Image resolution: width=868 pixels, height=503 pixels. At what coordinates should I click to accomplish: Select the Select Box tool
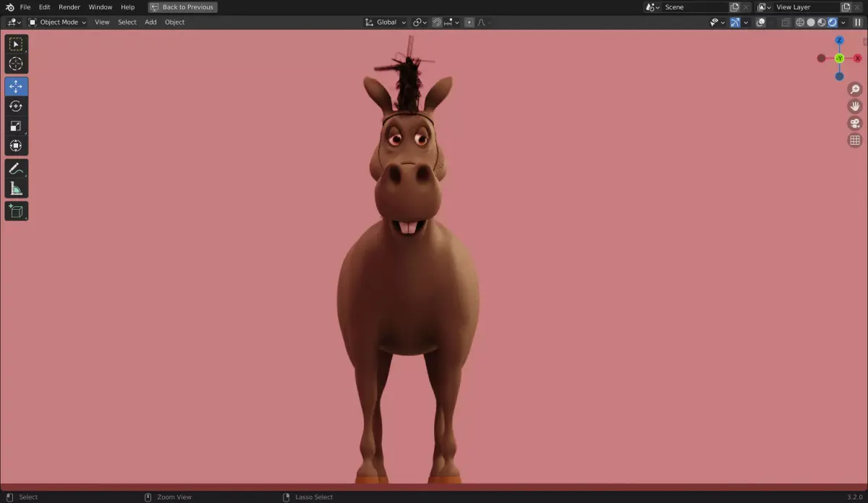16,44
